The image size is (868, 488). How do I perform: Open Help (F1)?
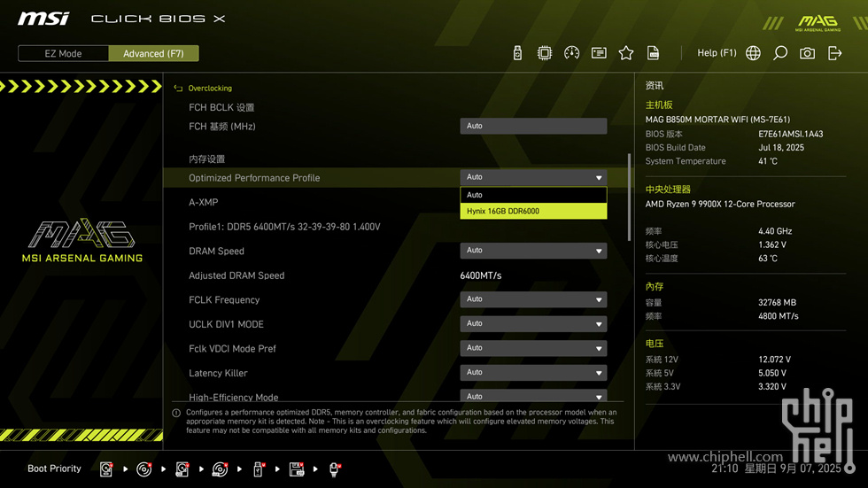pyautogui.click(x=717, y=52)
